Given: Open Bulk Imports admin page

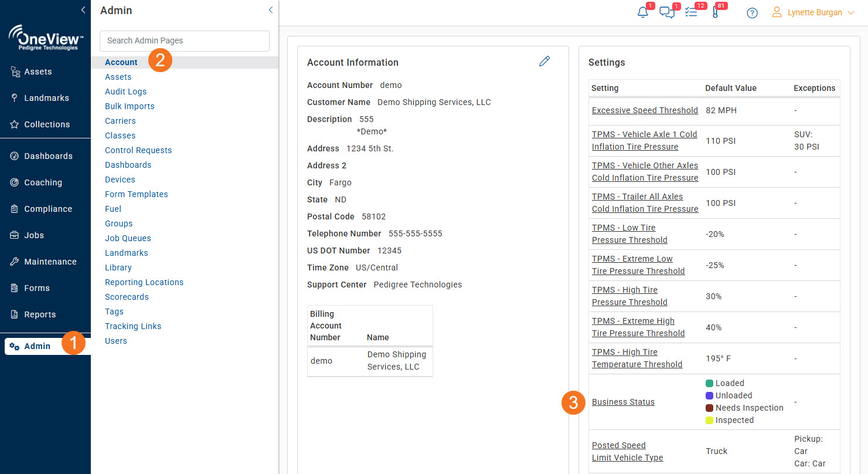Looking at the screenshot, I should click(x=130, y=106).
